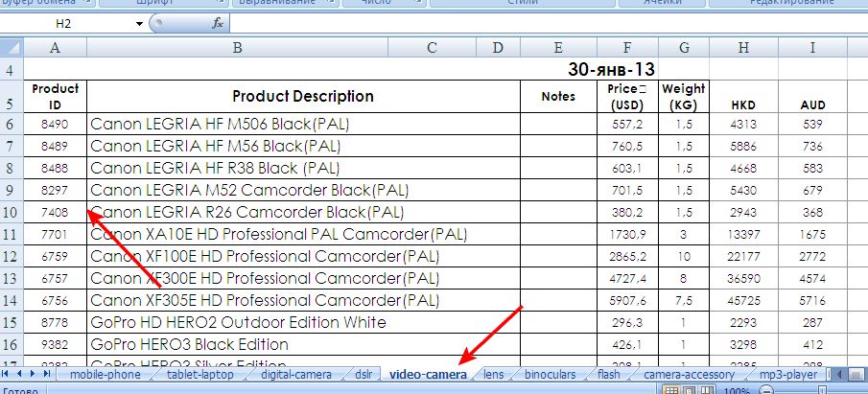Viewport: 868px width, 394px height.
Task: Select column F header
Action: [627, 48]
